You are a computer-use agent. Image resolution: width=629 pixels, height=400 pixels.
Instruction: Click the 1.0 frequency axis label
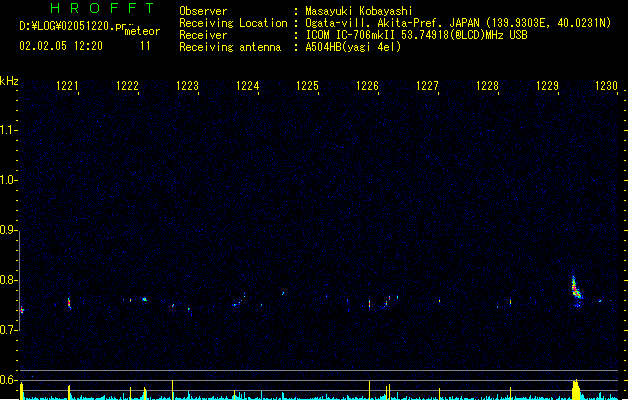[x=7, y=180]
